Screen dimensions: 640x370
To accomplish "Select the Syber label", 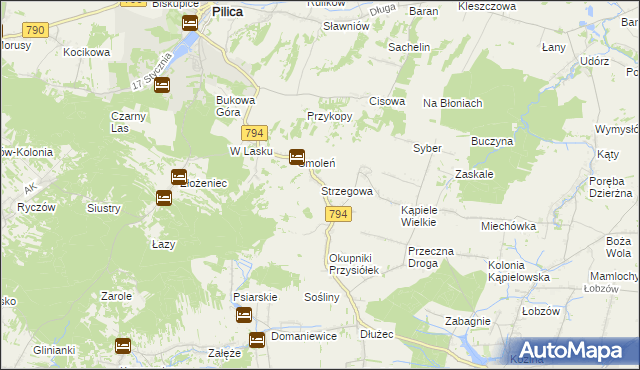I will [427, 148].
